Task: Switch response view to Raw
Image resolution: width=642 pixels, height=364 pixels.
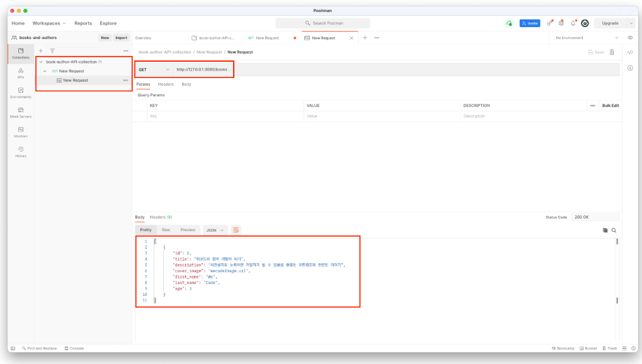Action: [166, 230]
